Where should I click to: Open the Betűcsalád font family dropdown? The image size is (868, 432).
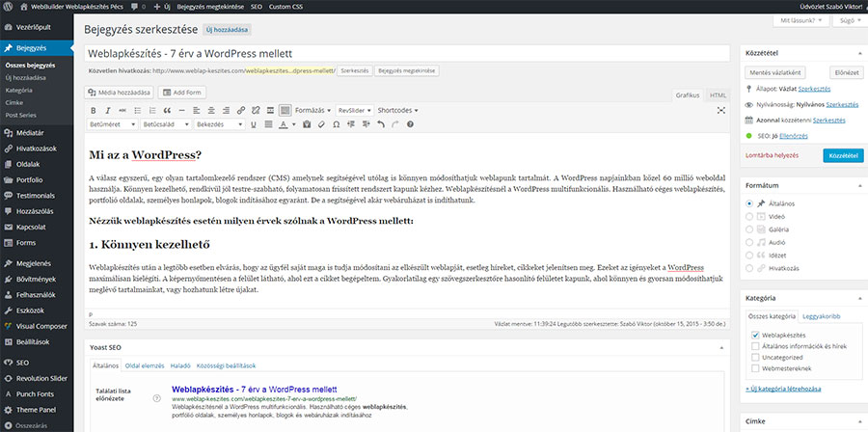[166, 124]
